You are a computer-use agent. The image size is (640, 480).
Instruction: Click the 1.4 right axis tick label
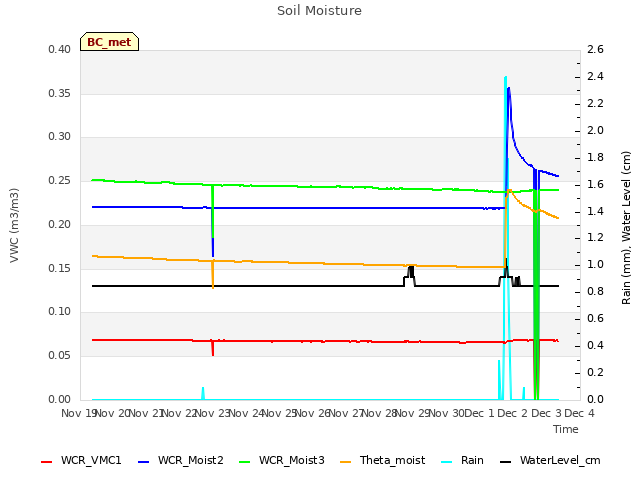tap(595, 211)
